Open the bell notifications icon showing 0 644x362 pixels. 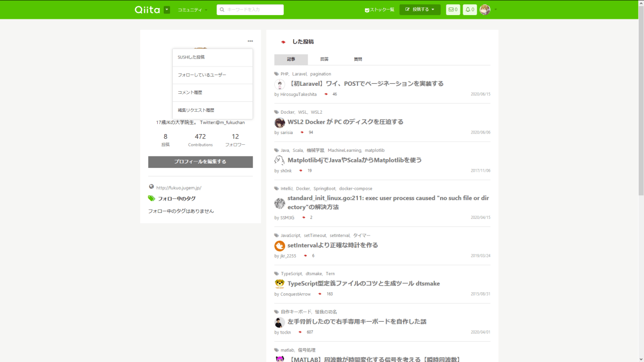470,10
